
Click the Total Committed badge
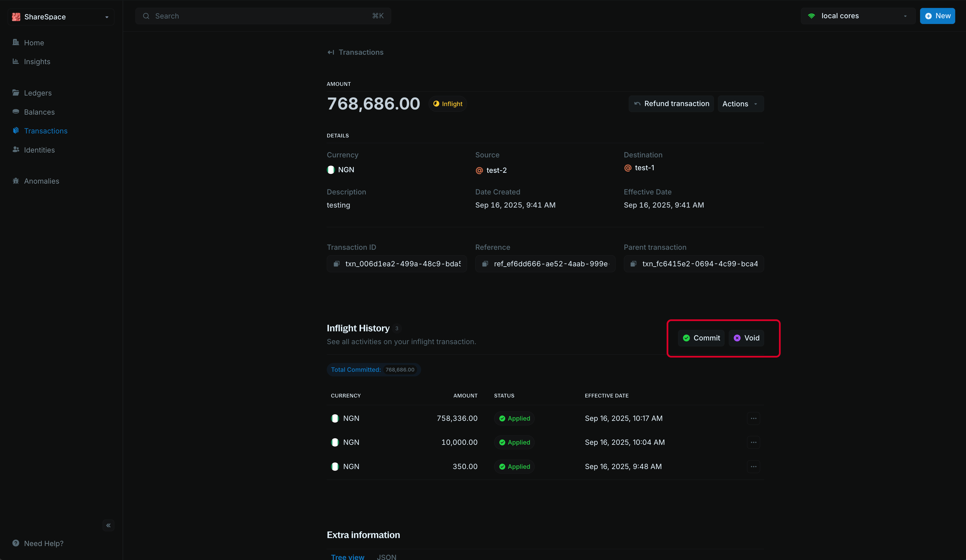click(373, 370)
